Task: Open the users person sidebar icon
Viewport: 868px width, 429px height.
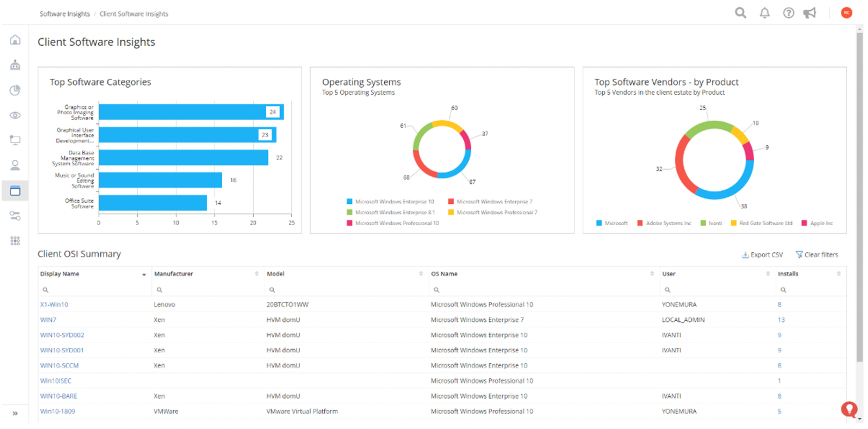Action: pyautogui.click(x=15, y=165)
